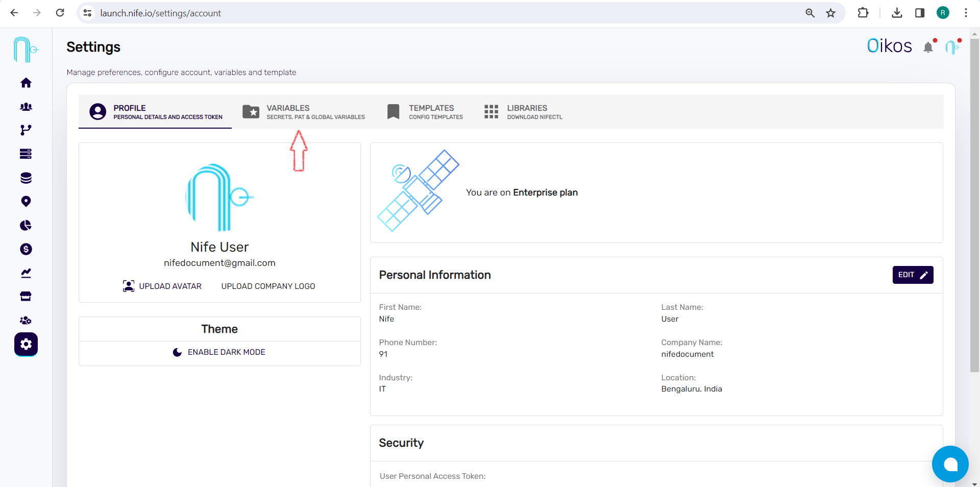Select the locations pin icon
This screenshot has width=980, height=487.
point(26,201)
